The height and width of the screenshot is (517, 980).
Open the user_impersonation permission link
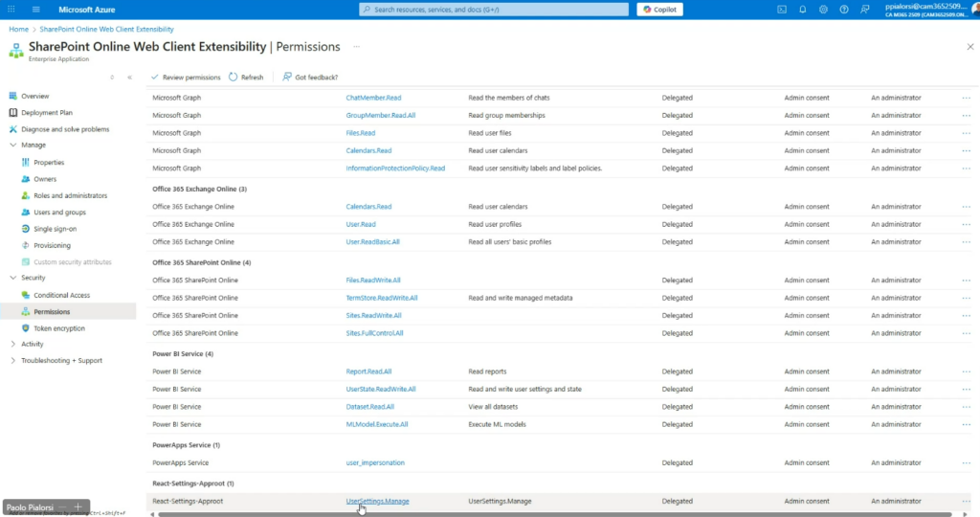[375, 462]
